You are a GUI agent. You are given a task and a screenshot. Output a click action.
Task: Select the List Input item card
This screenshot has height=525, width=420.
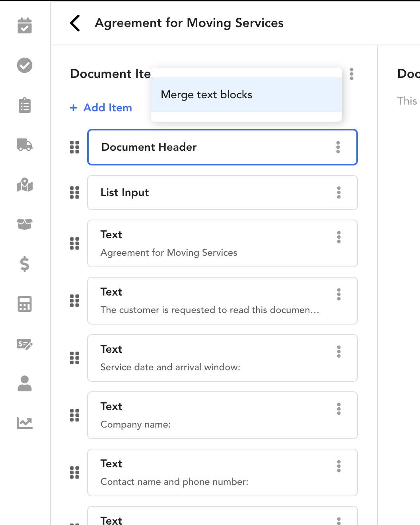222,192
